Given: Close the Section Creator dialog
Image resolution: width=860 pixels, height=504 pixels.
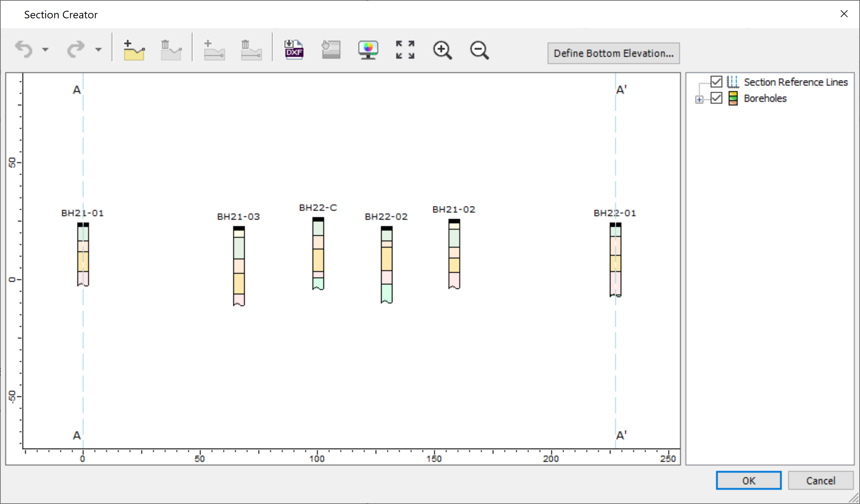Looking at the screenshot, I should tap(844, 14).
